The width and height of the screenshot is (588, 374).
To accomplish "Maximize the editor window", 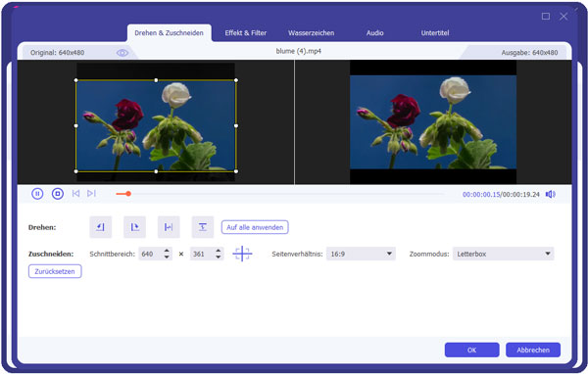I will coord(546,16).
